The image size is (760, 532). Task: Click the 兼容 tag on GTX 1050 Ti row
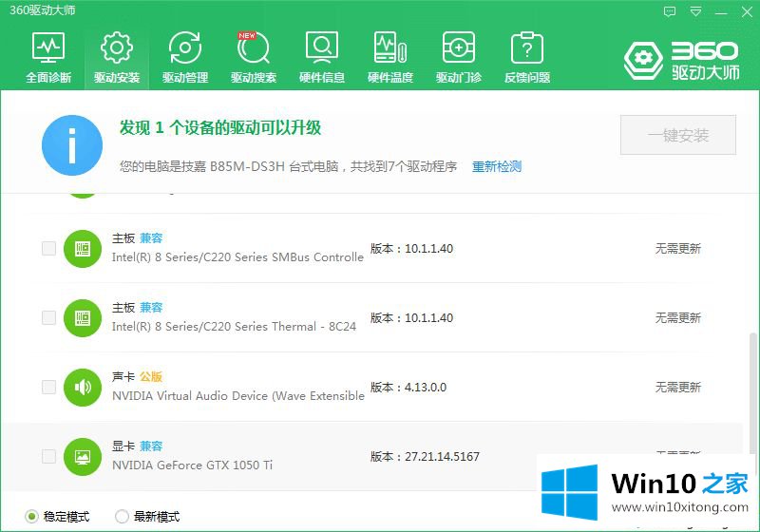coord(151,446)
